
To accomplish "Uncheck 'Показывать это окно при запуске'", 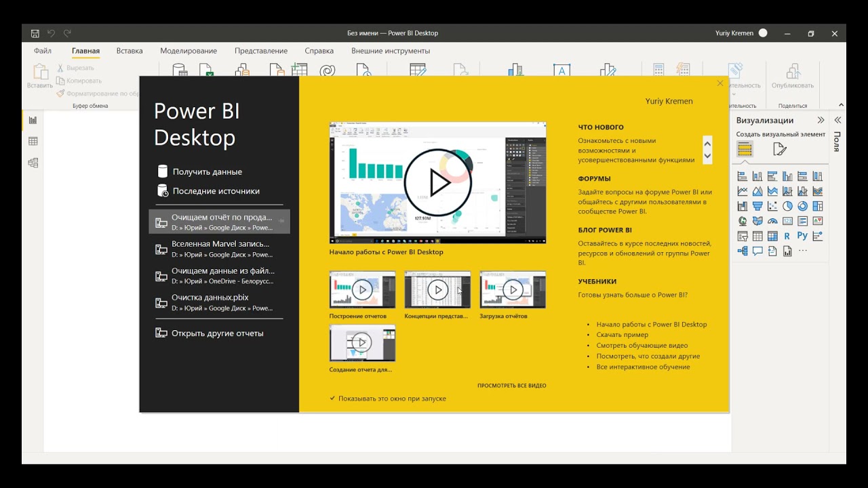I will click(x=332, y=399).
